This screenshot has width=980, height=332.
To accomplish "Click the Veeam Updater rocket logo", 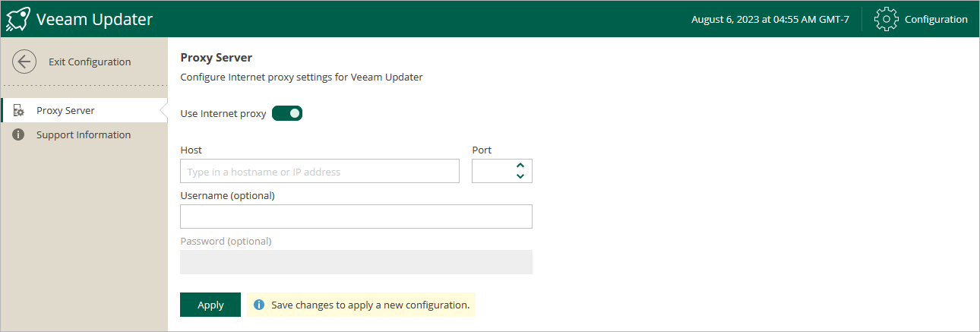I will click(x=18, y=19).
